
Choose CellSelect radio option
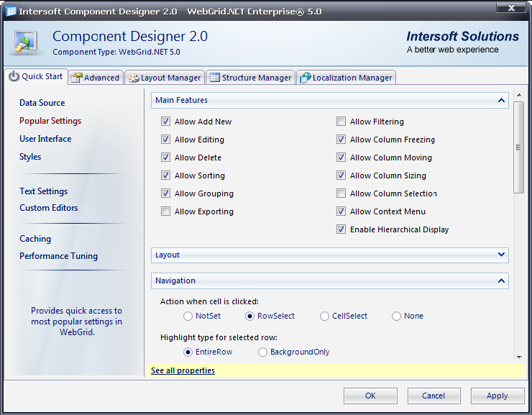tap(324, 316)
